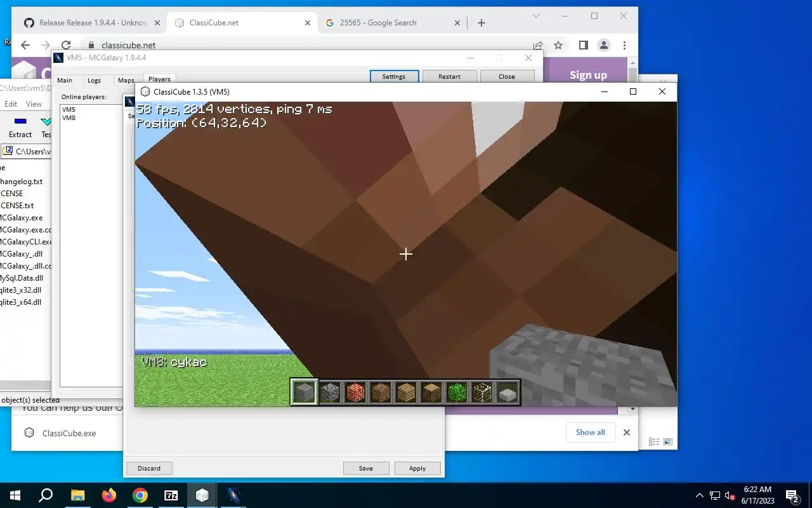Click the Save button in settings
This screenshot has height=508, width=812.
[365, 468]
